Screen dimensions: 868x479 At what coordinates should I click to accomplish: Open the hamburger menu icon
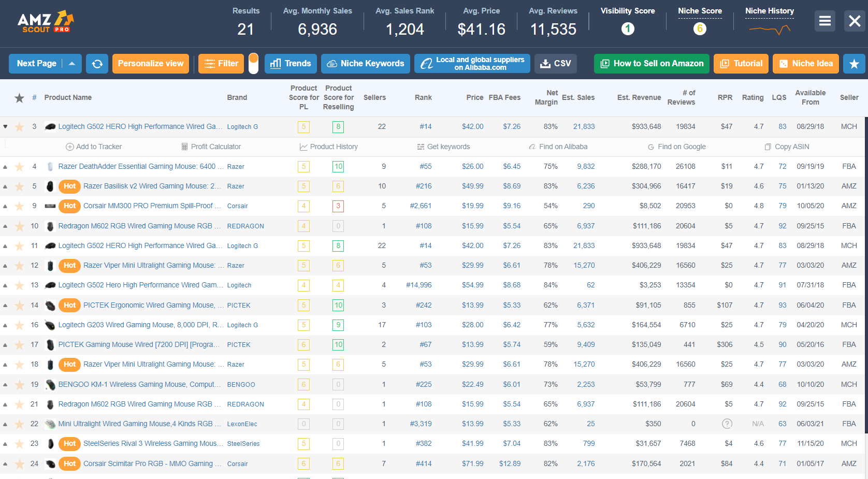coord(825,21)
